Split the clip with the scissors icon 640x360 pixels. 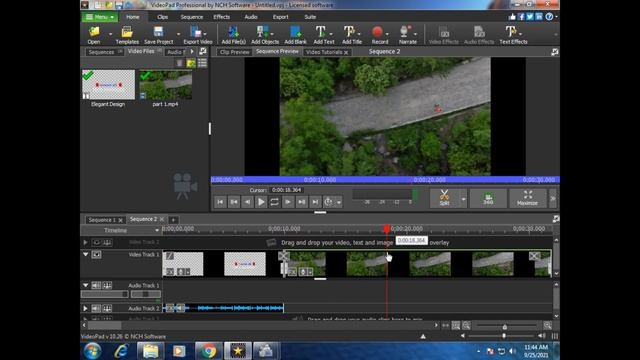click(444, 198)
